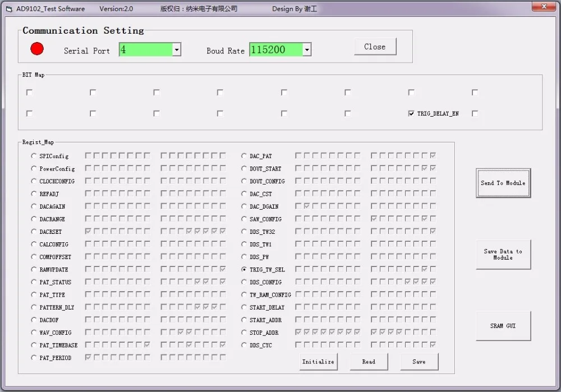Screen dimensions: 561x392
Task: Select the DOUT_START radio button
Action: point(244,168)
